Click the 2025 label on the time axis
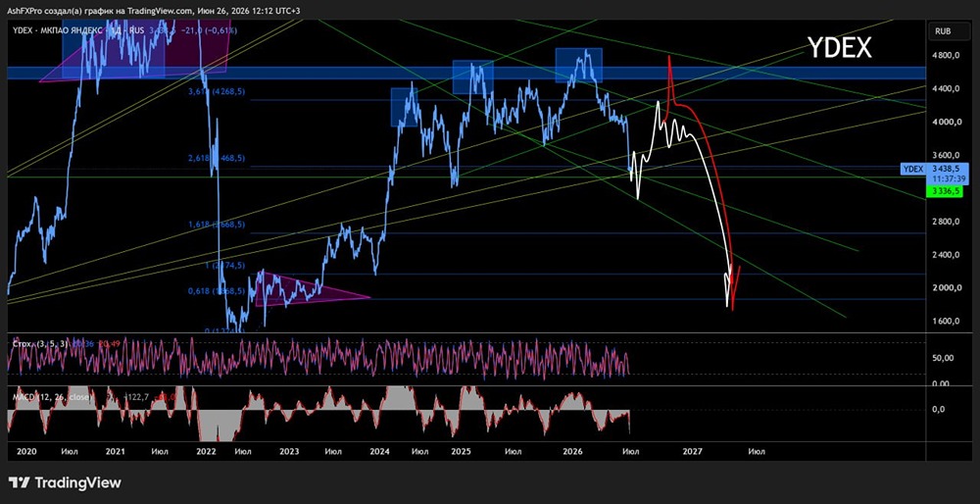This screenshot has width=980, height=504. pos(460,451)
